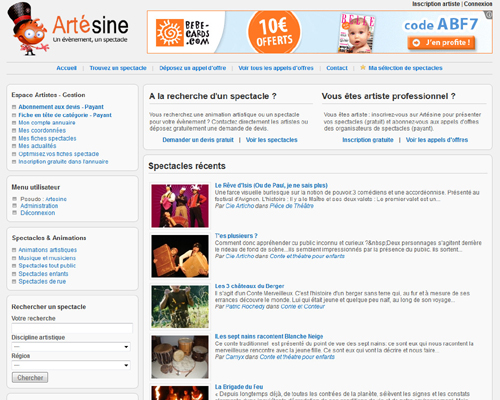Click Voir les appels d'offres link
500x400 pixels.
[x=437, y=140]
